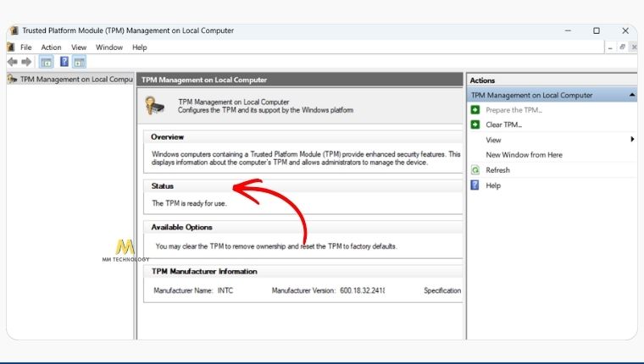
Task: Collapse TPM Management on Local Computer actions section
Action: 632,95
